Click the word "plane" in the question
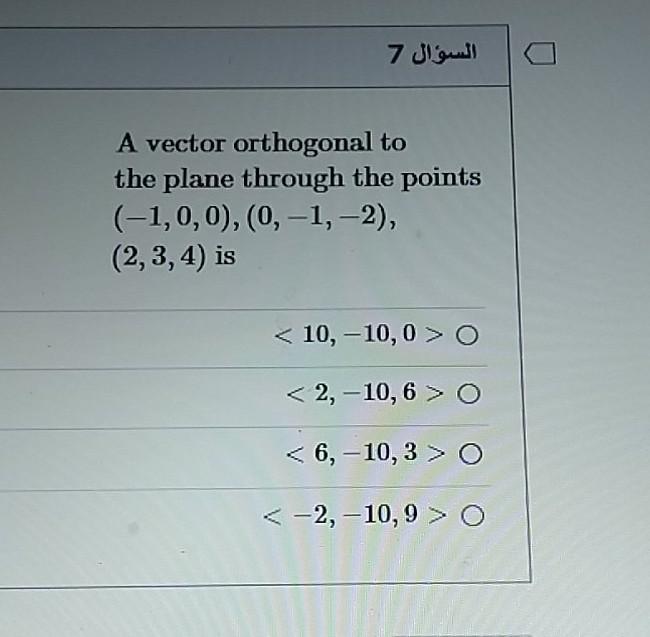This screenshot has width=650, height=637. [198, 180]
